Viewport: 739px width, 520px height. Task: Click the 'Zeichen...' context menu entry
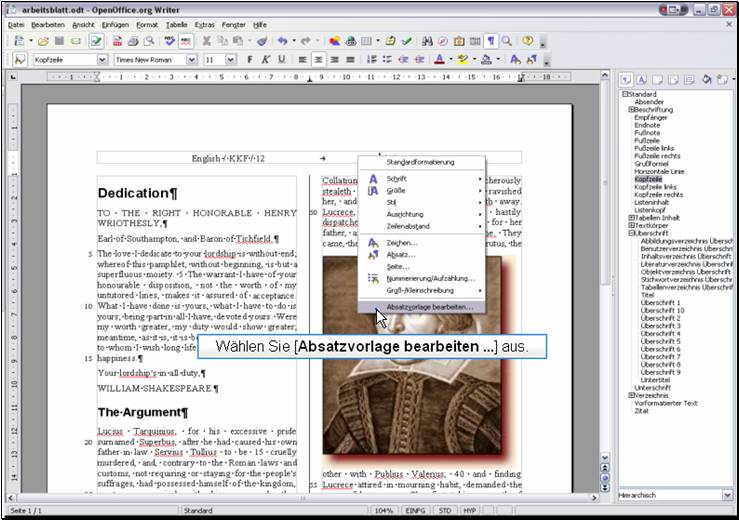point(402,242)
